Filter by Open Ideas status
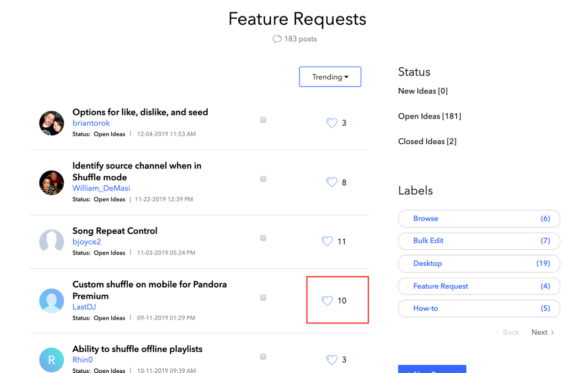 point(429,116)
